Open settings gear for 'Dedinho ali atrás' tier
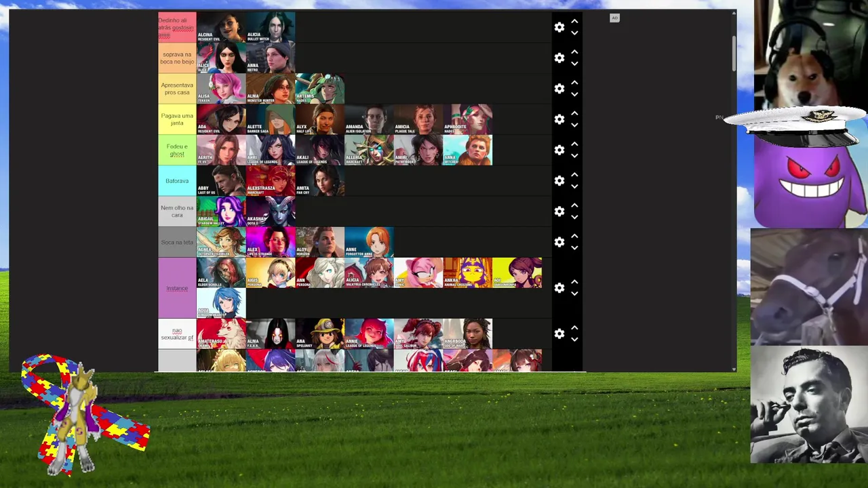Screen dimensions: 868x488 559,27
